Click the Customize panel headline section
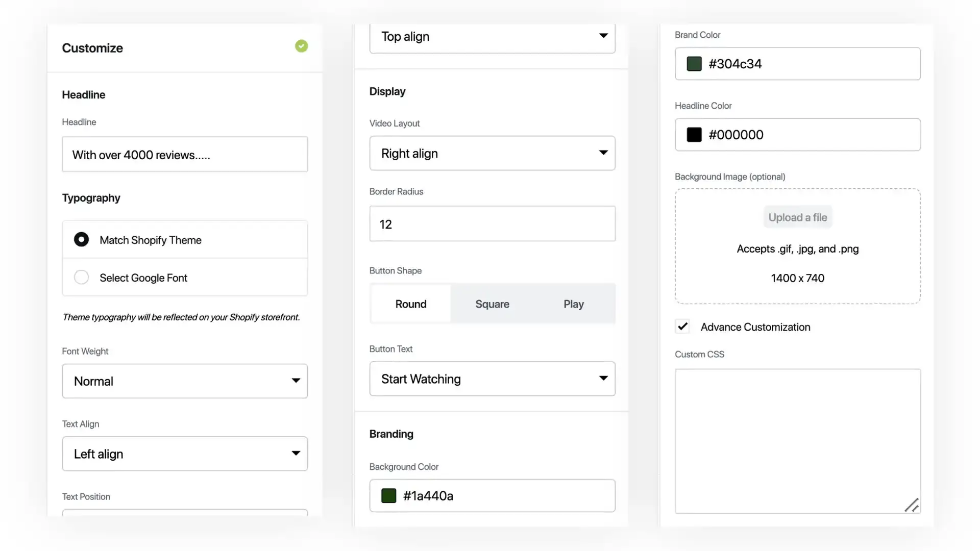Screen dimensions: 980x551 [x=84, y=94]
